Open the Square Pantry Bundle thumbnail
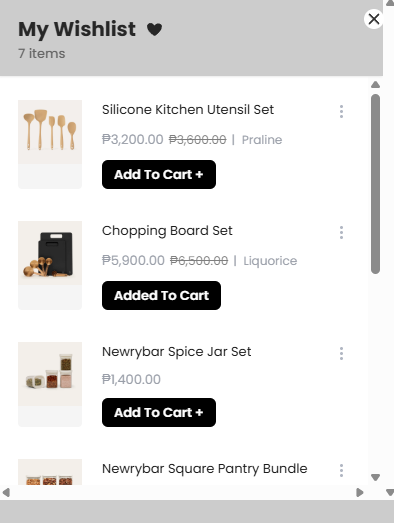This screenshot has height=523, width=394. coord(50,472)
